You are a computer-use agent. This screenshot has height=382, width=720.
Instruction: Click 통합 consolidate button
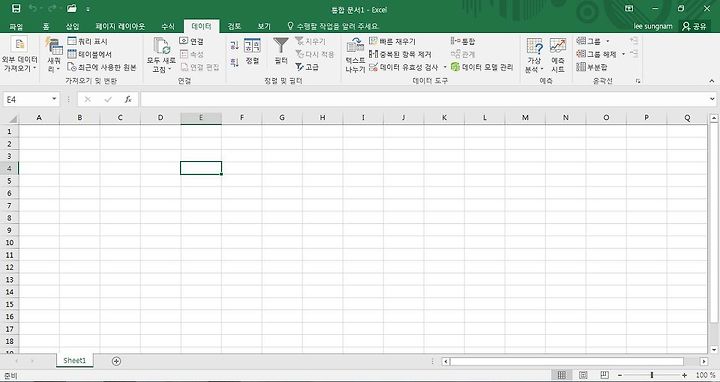(463, 41)
